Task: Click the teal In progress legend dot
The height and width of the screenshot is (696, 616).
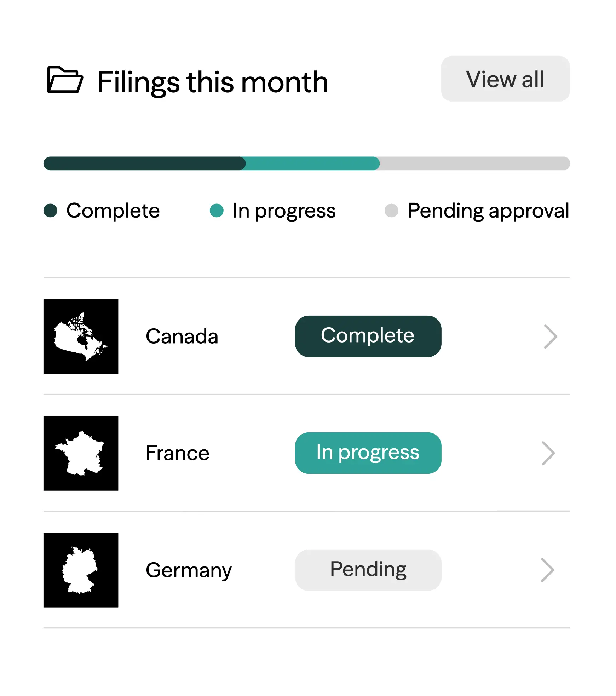Action: 217,211
